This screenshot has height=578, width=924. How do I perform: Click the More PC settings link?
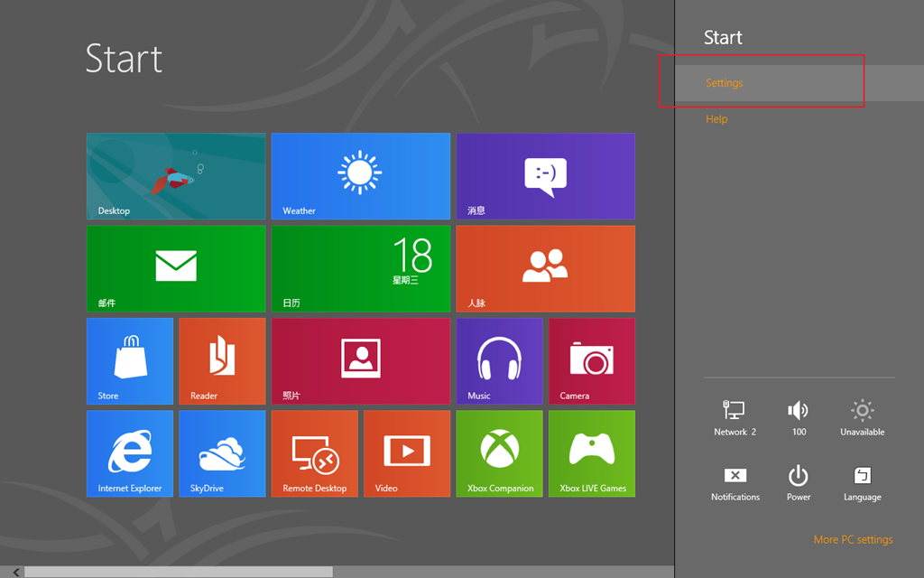[853, 539]
